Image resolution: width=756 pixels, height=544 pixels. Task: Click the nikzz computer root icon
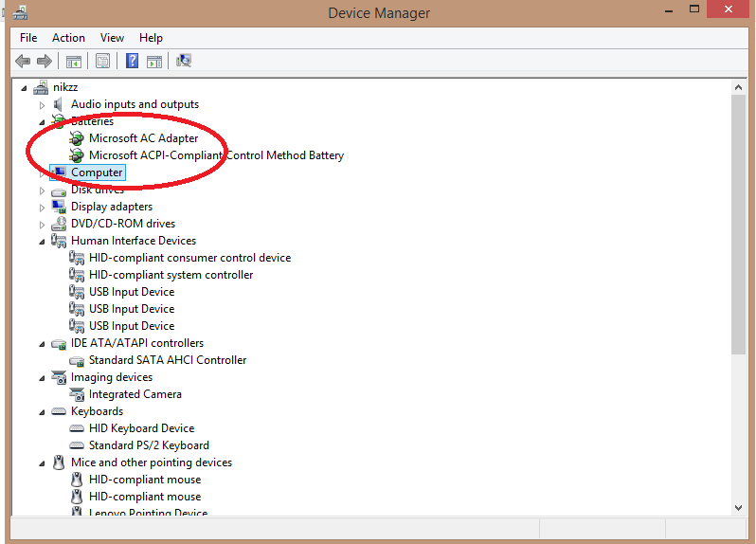[x=41, y=87]
